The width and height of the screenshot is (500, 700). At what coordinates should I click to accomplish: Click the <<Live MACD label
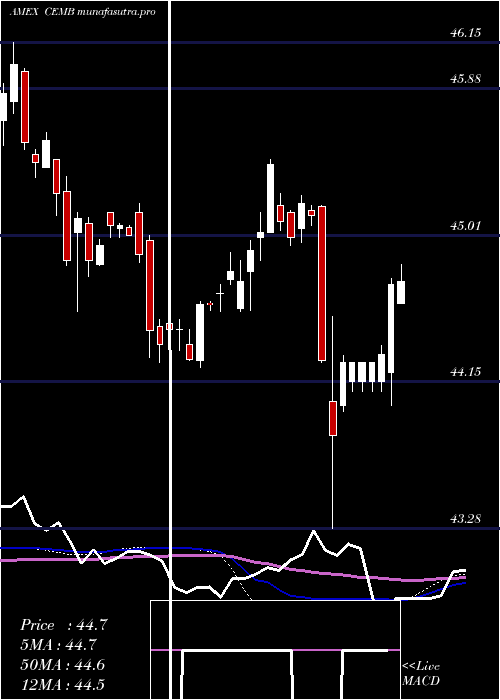click(421, 674)
